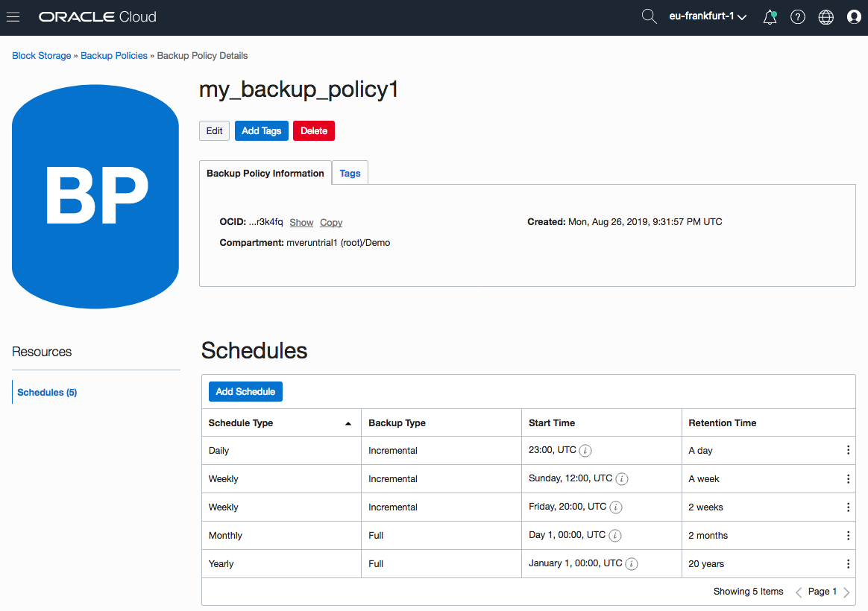Viewport: 868px width, 611px height.
Task: Sort by Schedule Type column arrow
Action: [x=348, y=423]
